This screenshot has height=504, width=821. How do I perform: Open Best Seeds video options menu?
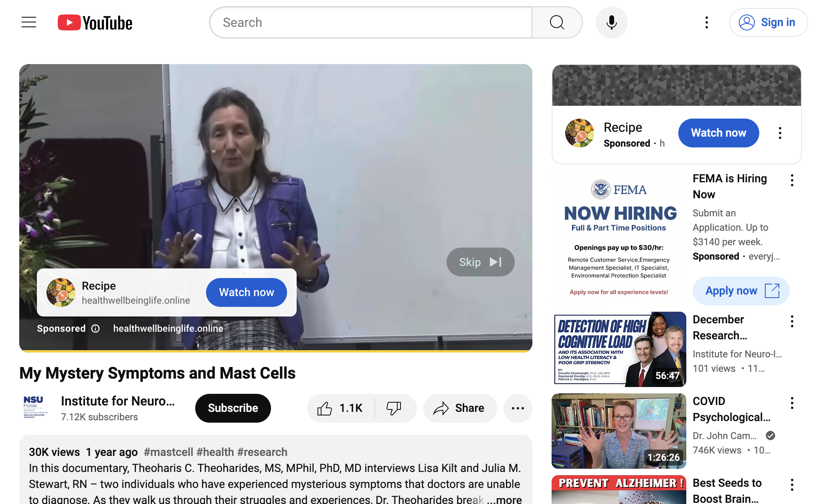click(792, 485)
